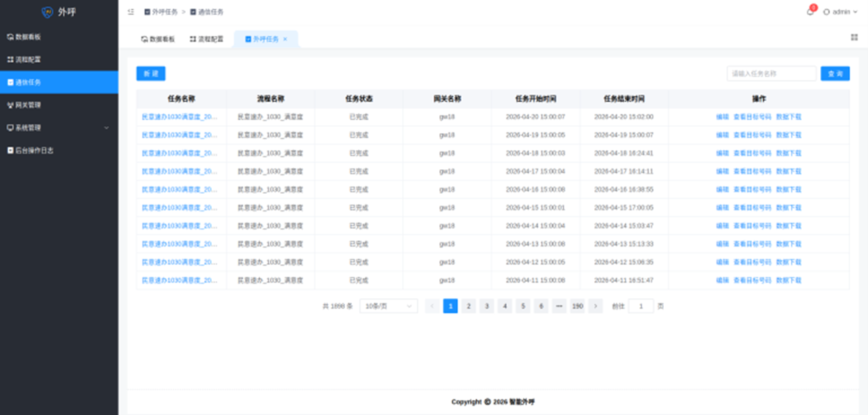Click the 任务状态 column header
This screenshot has height=415, width=868.
point(359,99)
